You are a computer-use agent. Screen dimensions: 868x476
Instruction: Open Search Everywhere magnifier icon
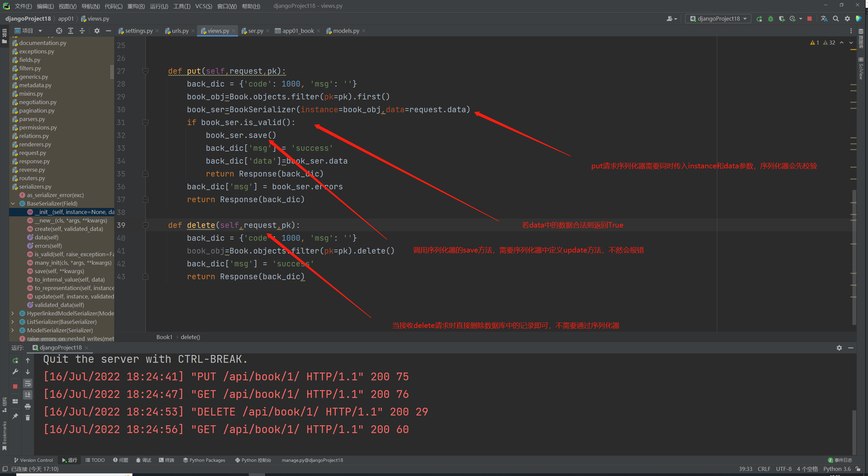(x=836, y=19)
